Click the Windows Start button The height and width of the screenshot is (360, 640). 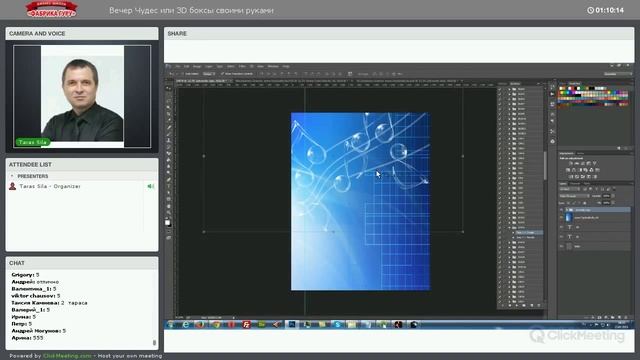click(170, 324)
